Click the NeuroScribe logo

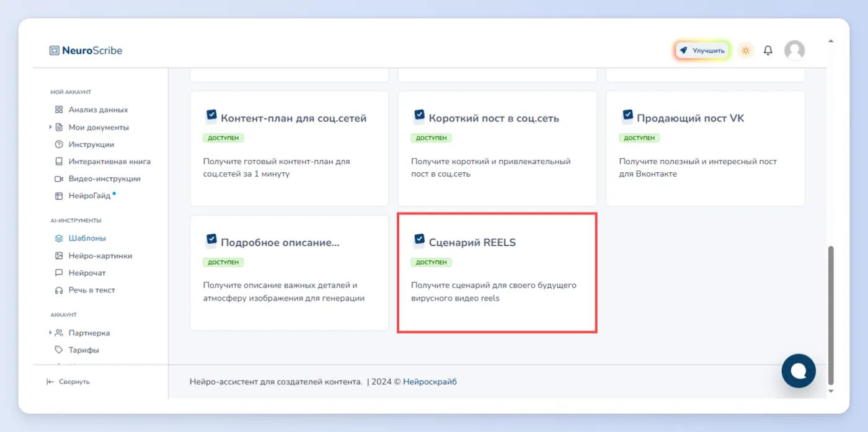coord(86,51)
